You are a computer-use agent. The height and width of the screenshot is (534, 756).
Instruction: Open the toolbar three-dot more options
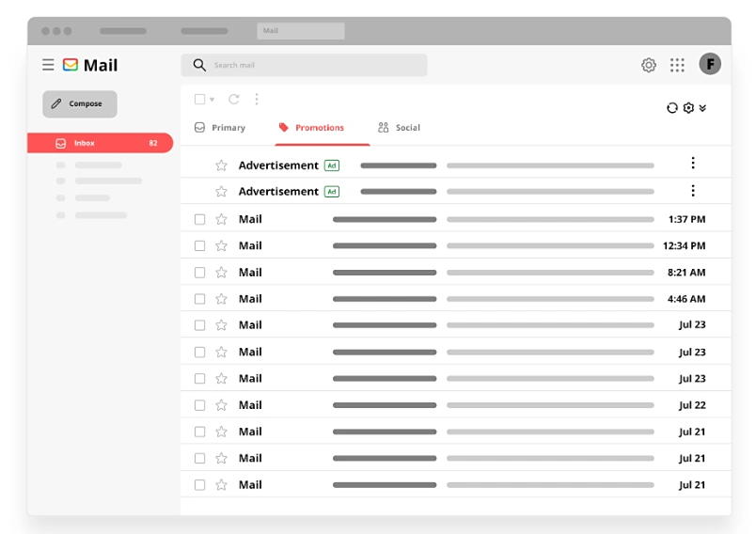[x=257, y=99]
